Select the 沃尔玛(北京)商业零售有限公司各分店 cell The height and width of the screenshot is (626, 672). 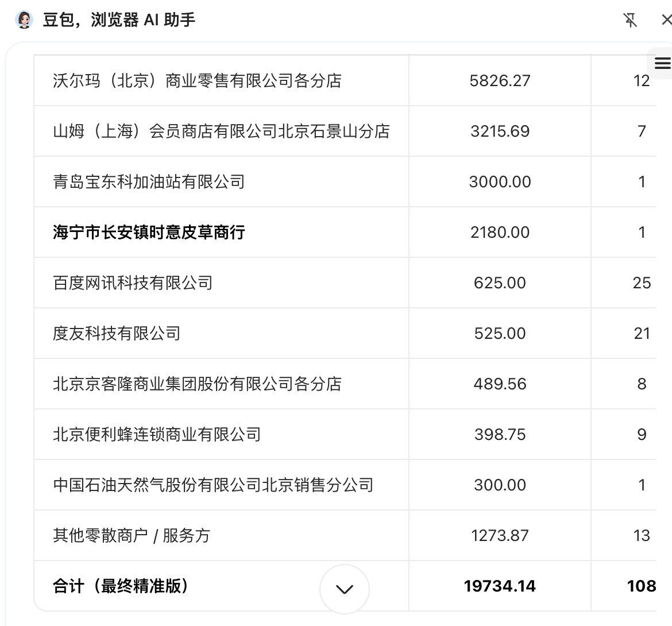click(x=197, y=81)
